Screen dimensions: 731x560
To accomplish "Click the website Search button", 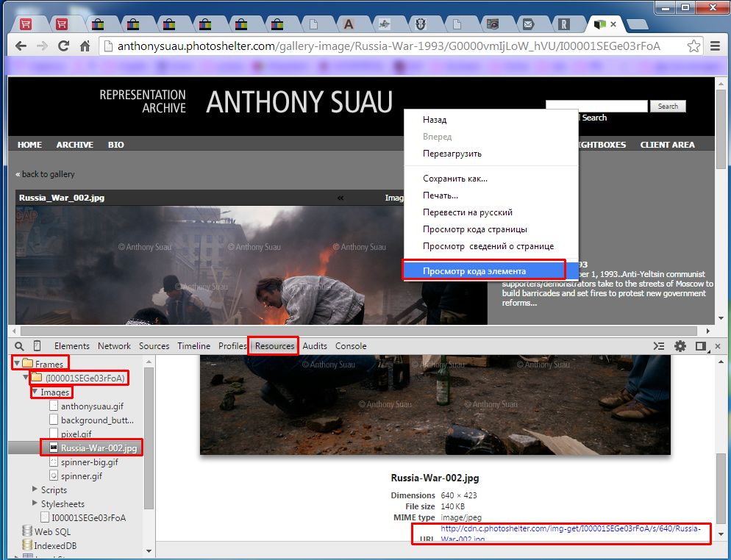I will click(x=668, y=107).
